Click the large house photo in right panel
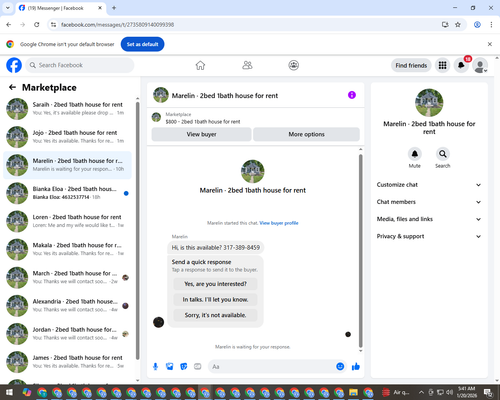500x400 pixels. [429, 103]
